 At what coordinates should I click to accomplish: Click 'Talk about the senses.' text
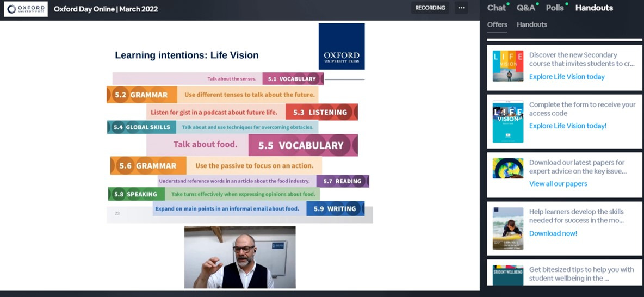click(232, 79)
